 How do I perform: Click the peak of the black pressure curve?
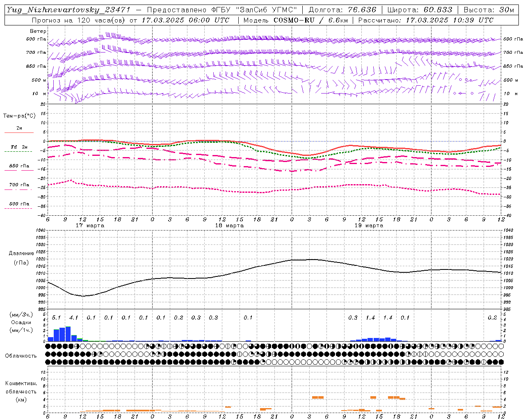(312, 259)
